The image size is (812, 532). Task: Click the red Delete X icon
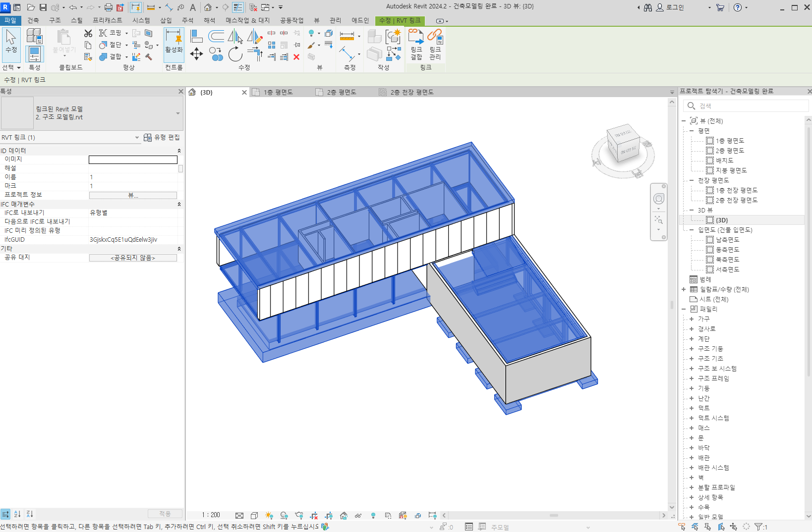click(x=296, y=57)
